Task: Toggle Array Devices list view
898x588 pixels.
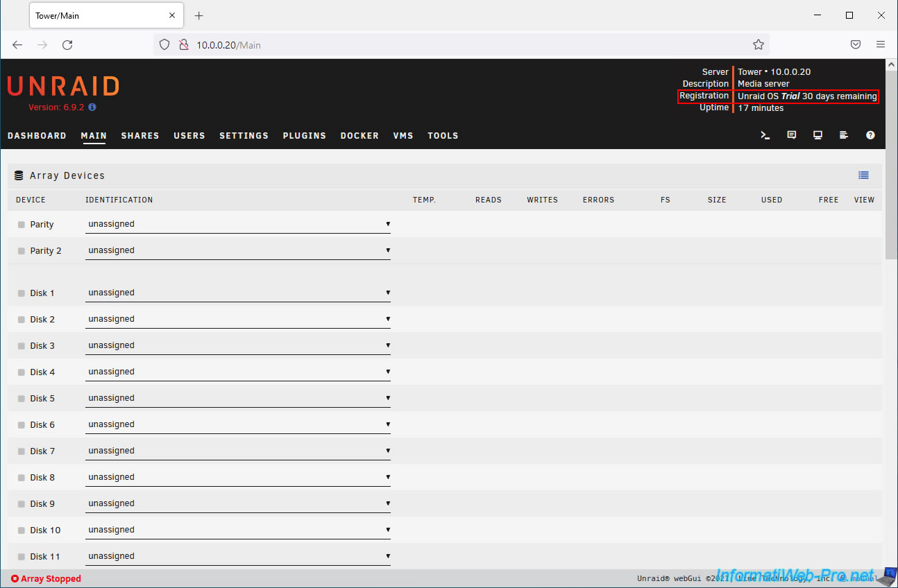Action: (x=863, y=175)
